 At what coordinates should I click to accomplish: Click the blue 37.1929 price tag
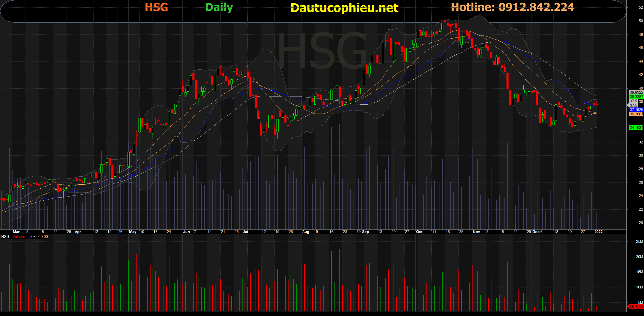click(636, 110)
